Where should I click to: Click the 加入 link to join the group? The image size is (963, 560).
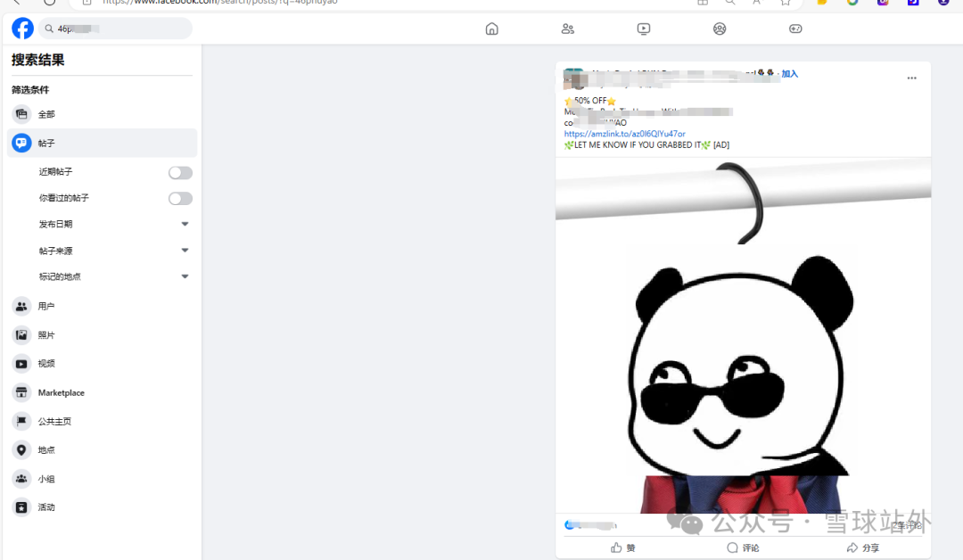pos(790,74)
